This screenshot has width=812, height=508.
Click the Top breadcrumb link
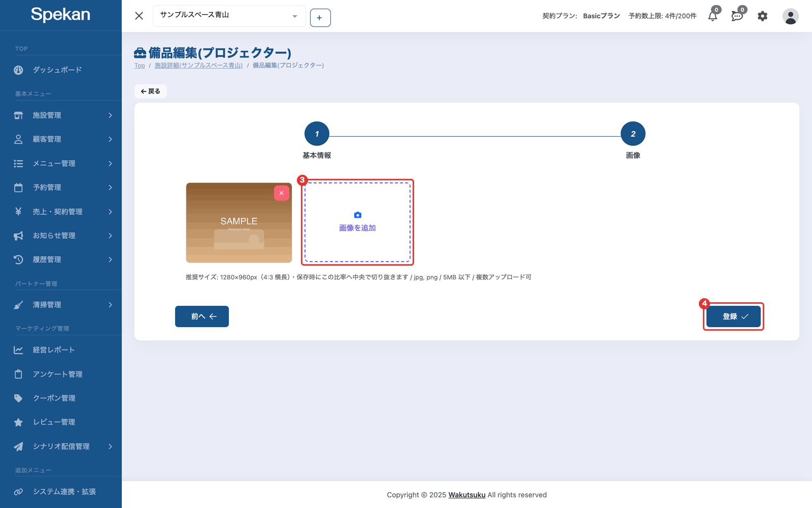[140, 66]
